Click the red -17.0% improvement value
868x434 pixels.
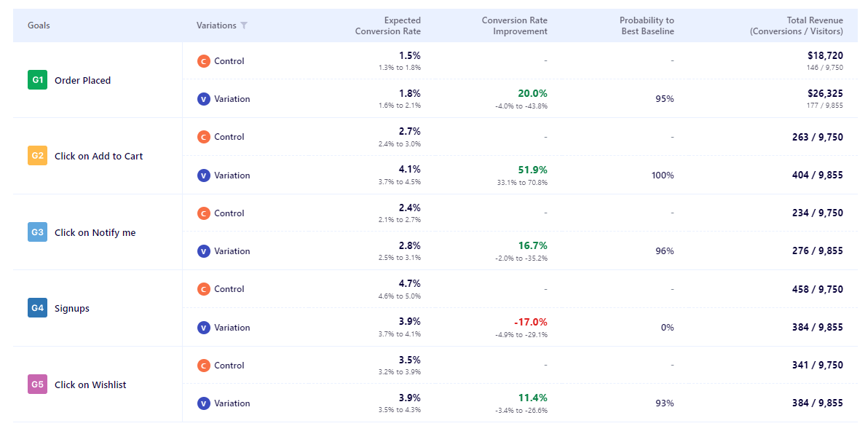[530, 322]
